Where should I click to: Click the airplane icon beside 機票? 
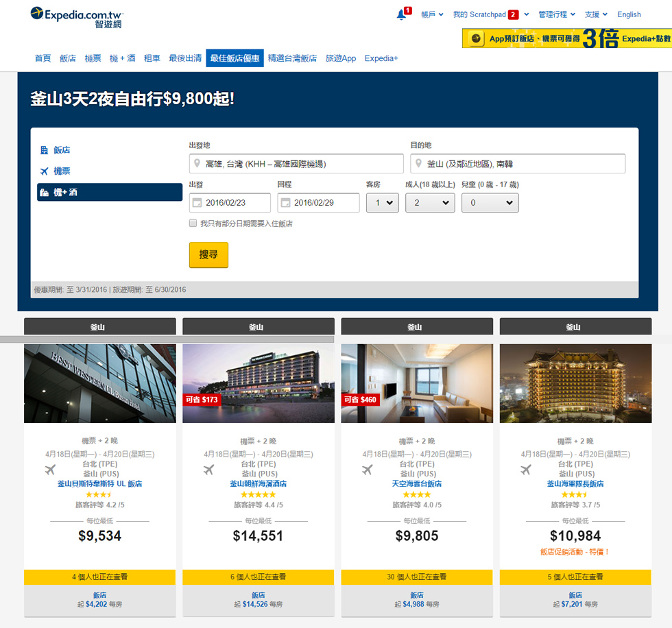[x=44, y=171]
